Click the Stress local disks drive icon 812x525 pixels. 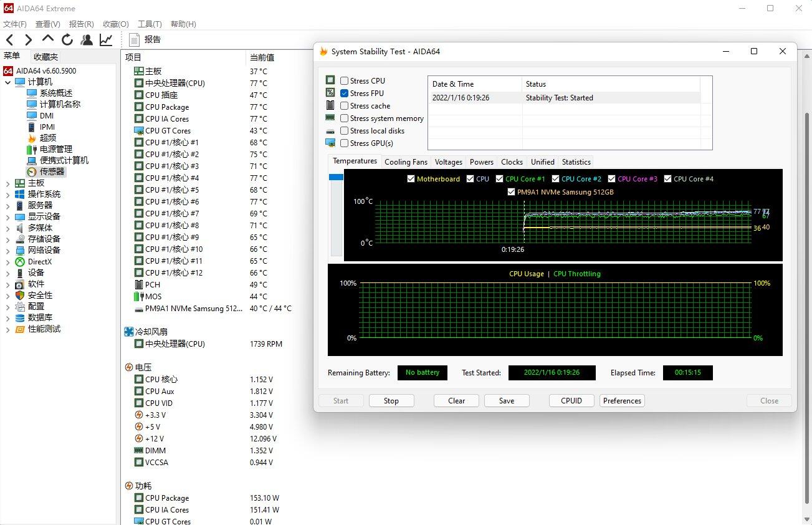[x=330, y=131]
